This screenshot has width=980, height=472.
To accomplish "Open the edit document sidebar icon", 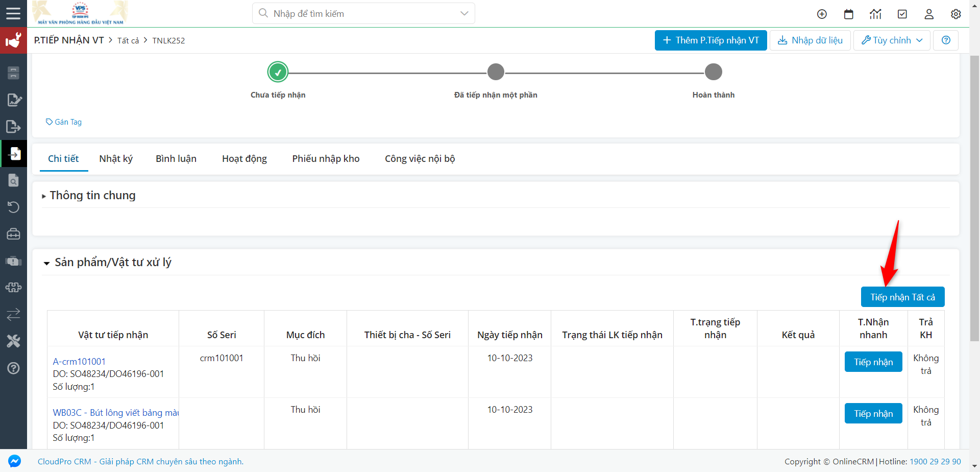I will tap(13, 100).
